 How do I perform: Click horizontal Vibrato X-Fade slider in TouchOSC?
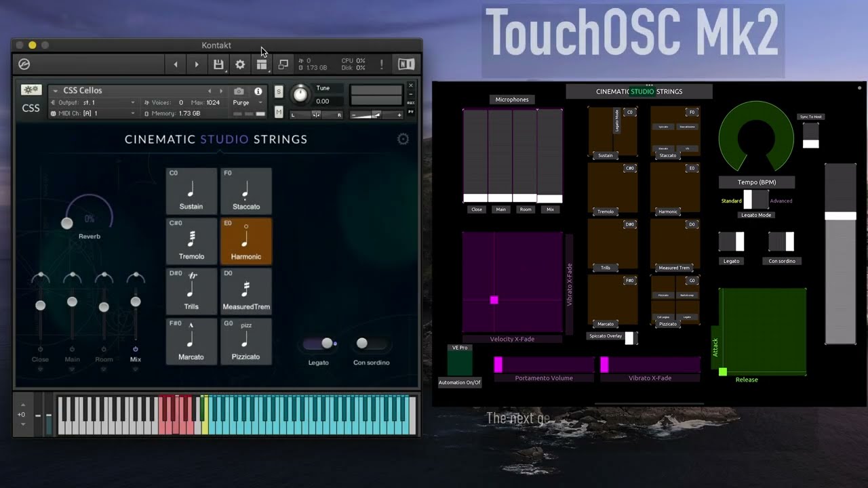point(650,365)
